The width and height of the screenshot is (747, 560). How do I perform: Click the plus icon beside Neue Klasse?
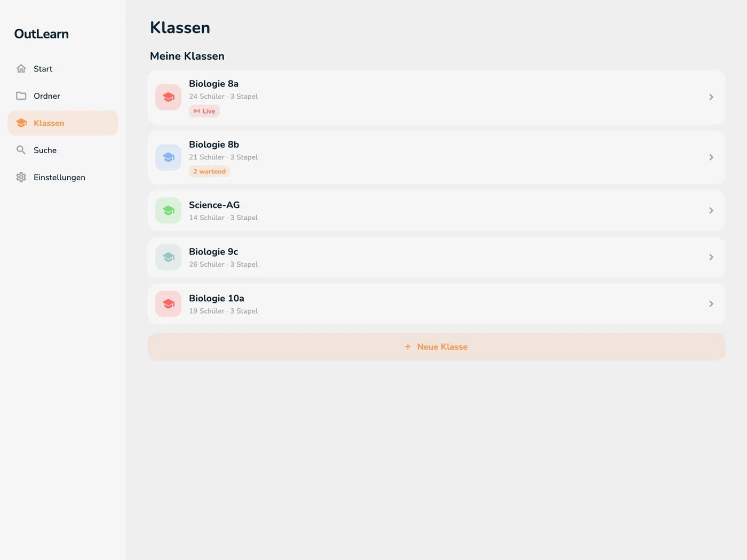pos(408,347)
